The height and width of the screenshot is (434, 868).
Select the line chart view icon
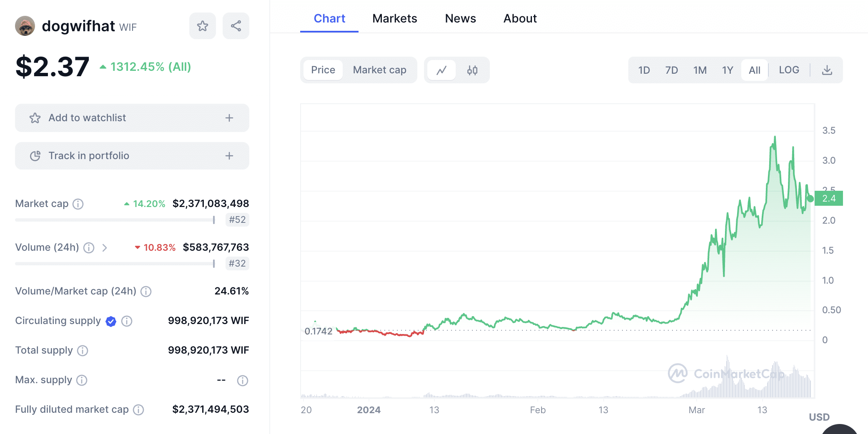coord(442,70)
